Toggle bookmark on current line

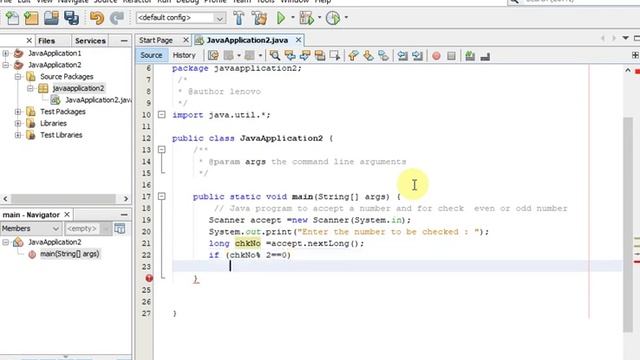pyautogui.click(x=383, y=56)
